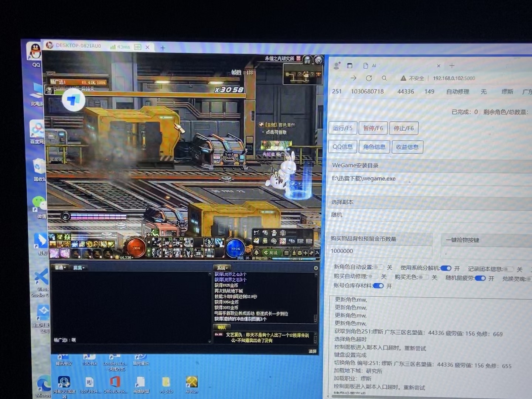Click the ToDesk floating ball icon
The height and width of the screenshot is (399, 532).
pyautogui.click(x=74, y=100)
